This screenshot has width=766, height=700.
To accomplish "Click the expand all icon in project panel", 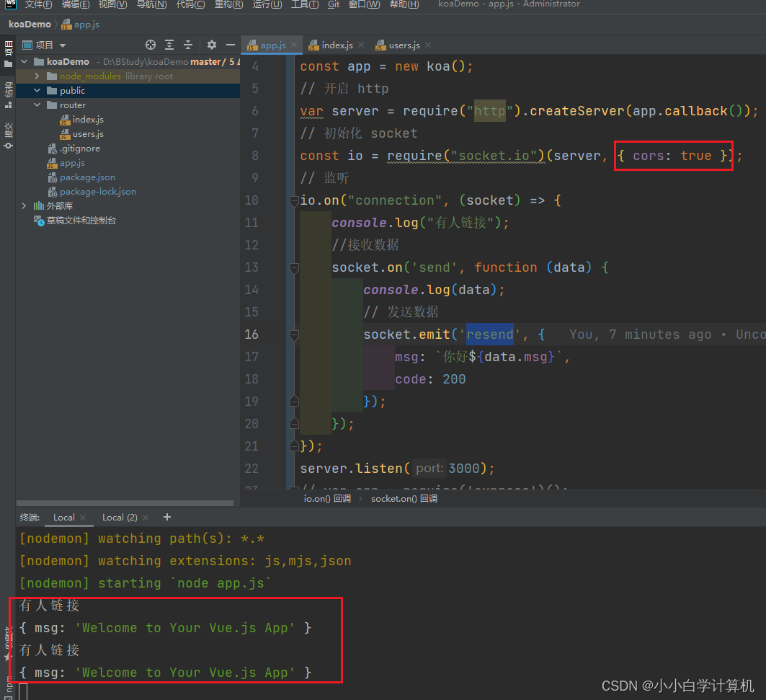I will [169, 45].
